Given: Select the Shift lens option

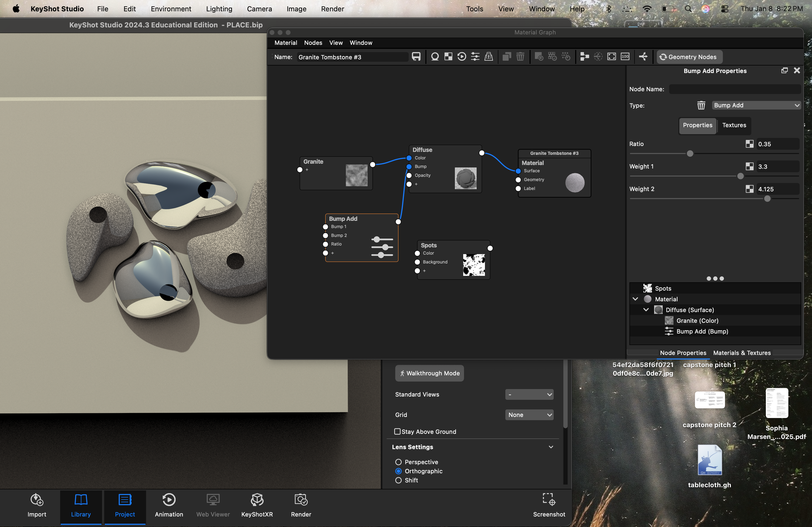Looking at the screenshot, I should point(398,480).
